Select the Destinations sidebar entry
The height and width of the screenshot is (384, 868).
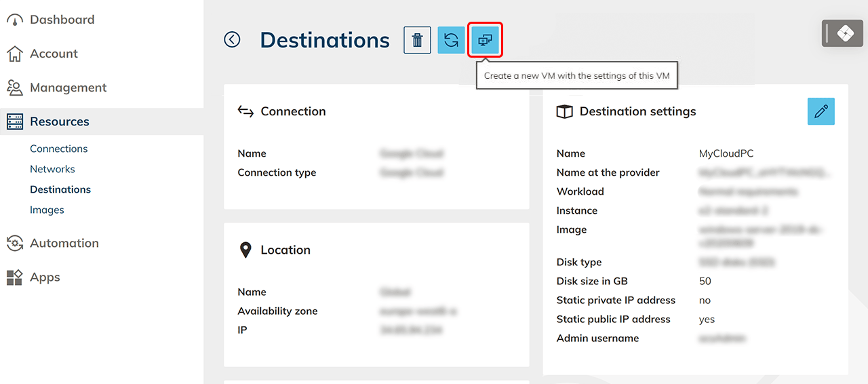coord(60,190)
